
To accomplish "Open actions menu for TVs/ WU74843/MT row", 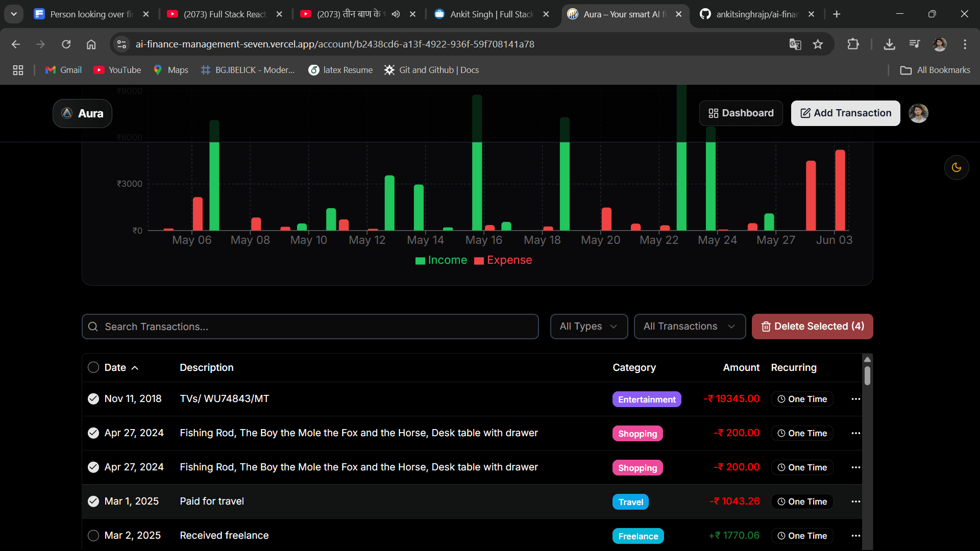I will coord(856,399).
